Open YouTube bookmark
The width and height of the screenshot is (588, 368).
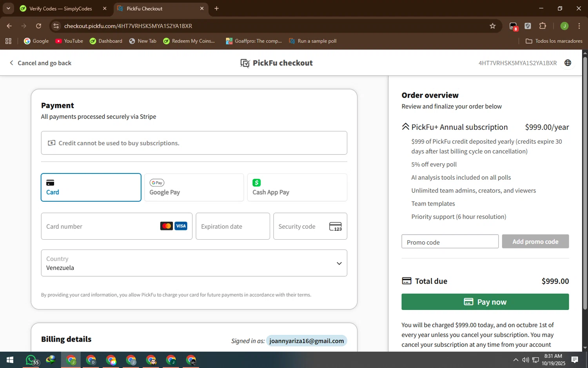[x=69, y=41]
